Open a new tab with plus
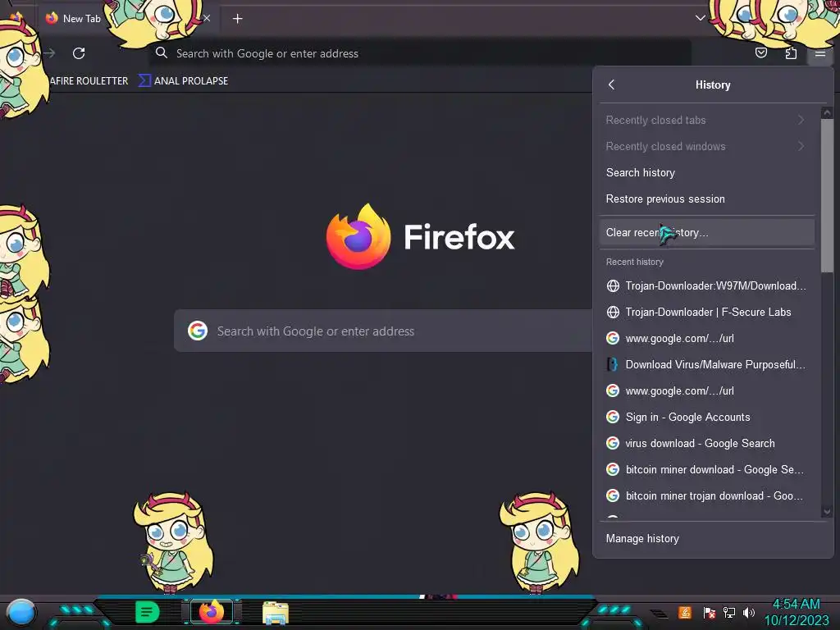This screenshot has width=840, height=630. click(237, 19)
